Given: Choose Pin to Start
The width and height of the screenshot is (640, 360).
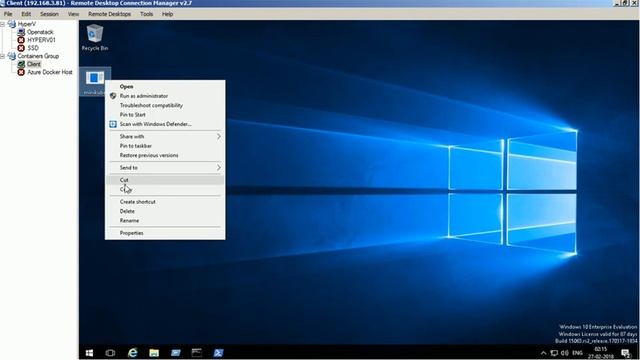Looking at the screenshot, I should (165, 115).
